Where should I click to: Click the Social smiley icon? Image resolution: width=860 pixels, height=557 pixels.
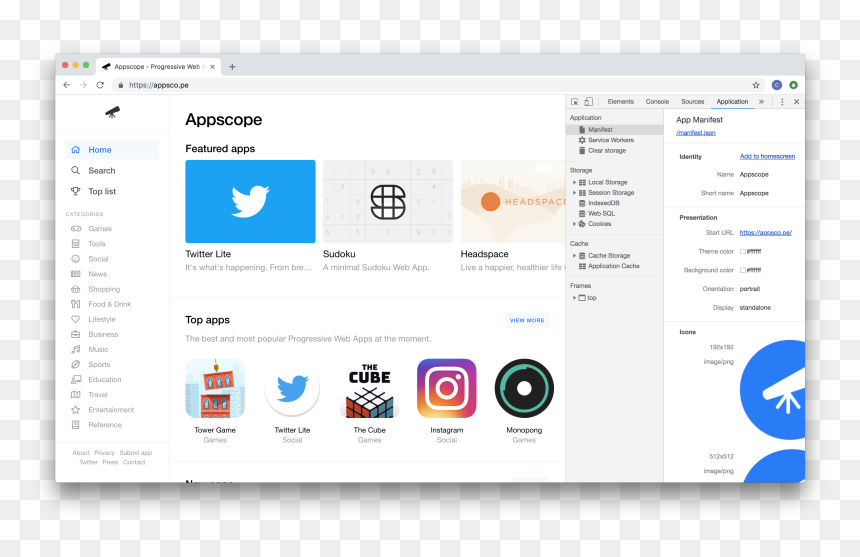76,259
